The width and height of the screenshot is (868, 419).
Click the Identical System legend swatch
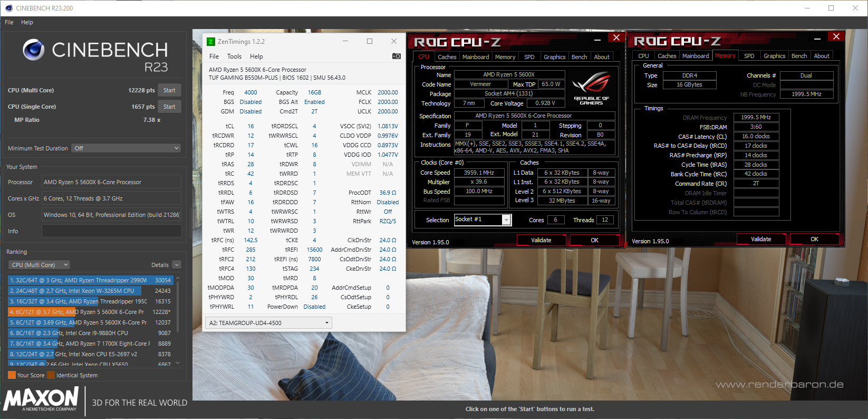(51, 375)
